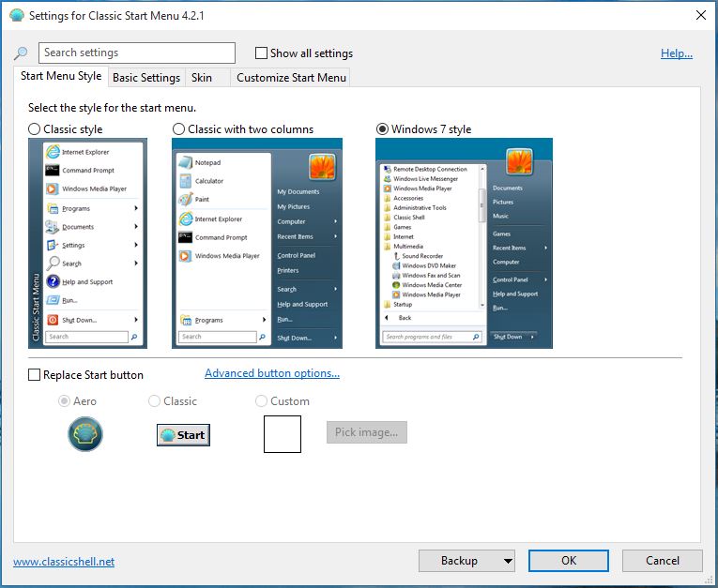Select the Custom button radio option

coord(261,400)
